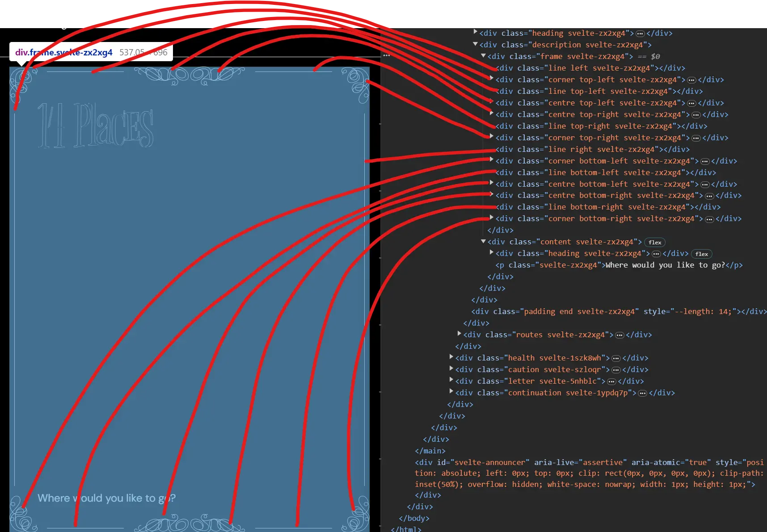Image resolution: width=767 pixels, height=532 pixels.
Task: Click the closing </body> tag
Action: pyautogui.click(x=414, y=519)
